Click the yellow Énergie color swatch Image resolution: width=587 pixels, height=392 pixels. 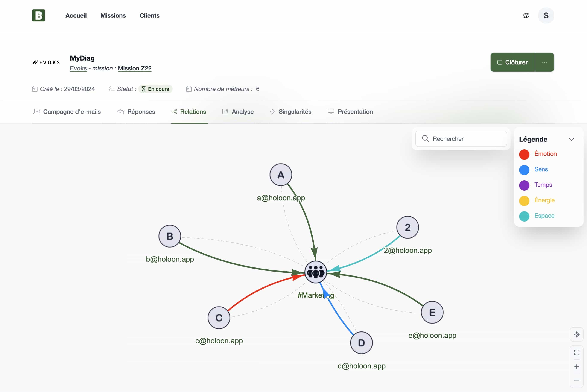tap(524, 201)
